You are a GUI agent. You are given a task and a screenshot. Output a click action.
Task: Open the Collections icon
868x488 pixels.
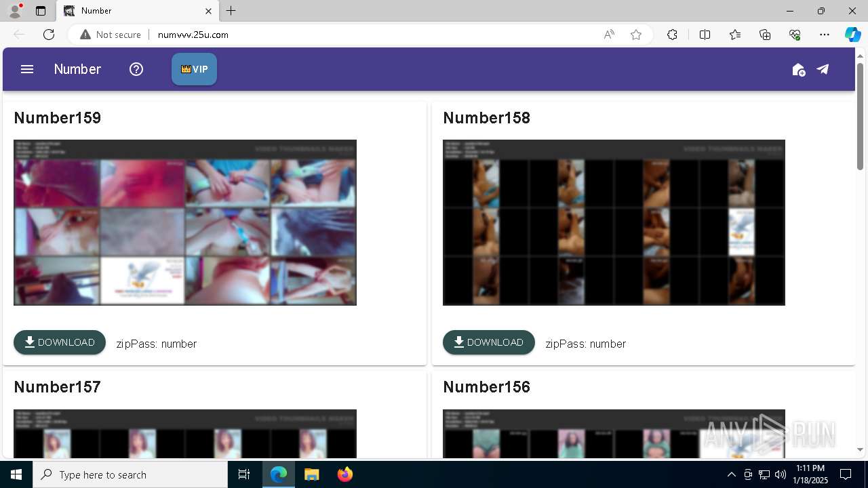pyautogui.click(x=765, y=35)
